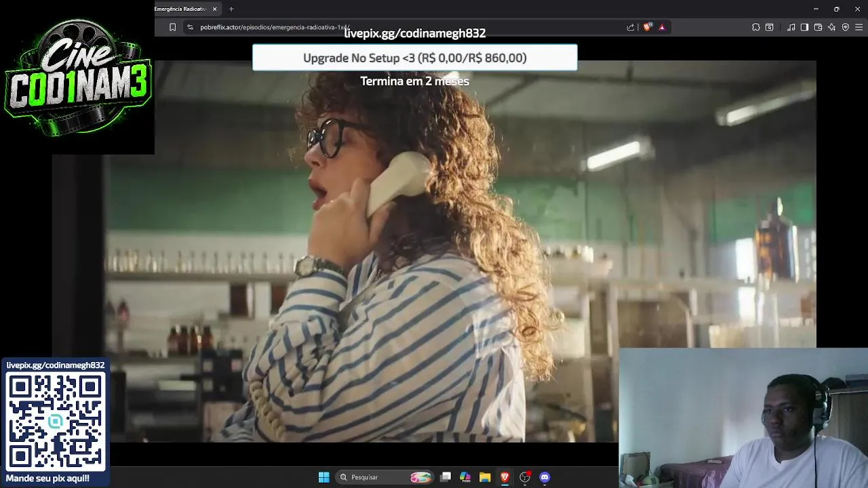Close the Emergência Radioativa browser tab
Screen dimensions: 868x488
(215, 9)
